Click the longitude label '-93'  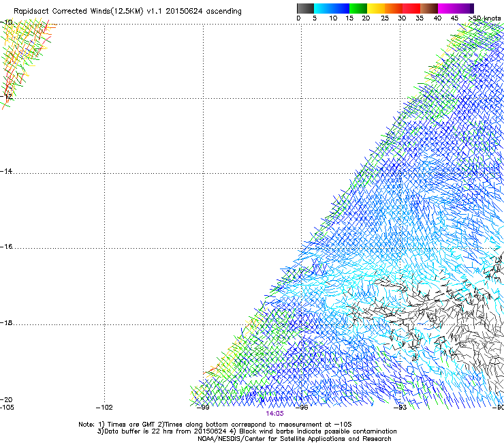[400, 408]
